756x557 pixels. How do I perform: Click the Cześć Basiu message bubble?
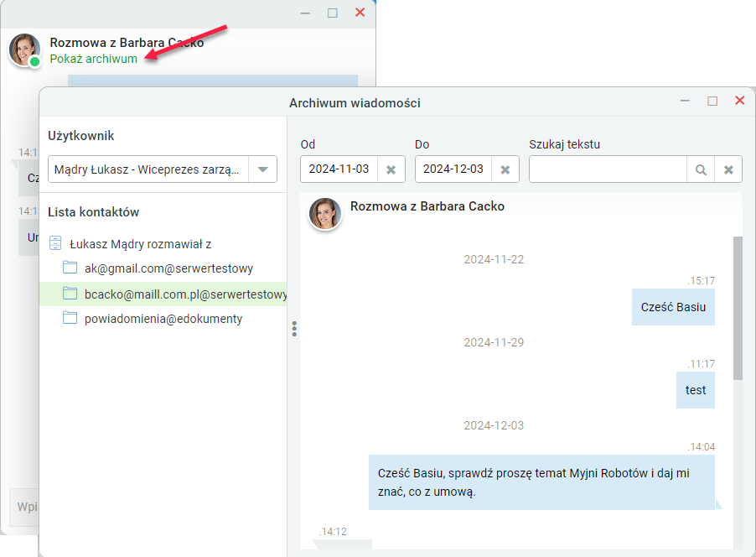coord(673,307)
